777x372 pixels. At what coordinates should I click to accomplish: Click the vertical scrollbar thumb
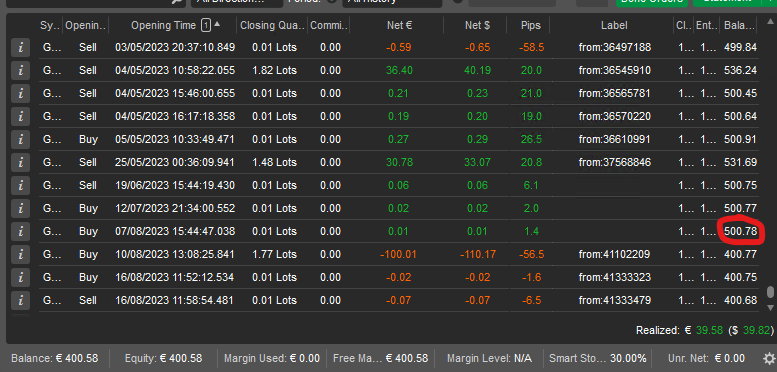(770, 292)
